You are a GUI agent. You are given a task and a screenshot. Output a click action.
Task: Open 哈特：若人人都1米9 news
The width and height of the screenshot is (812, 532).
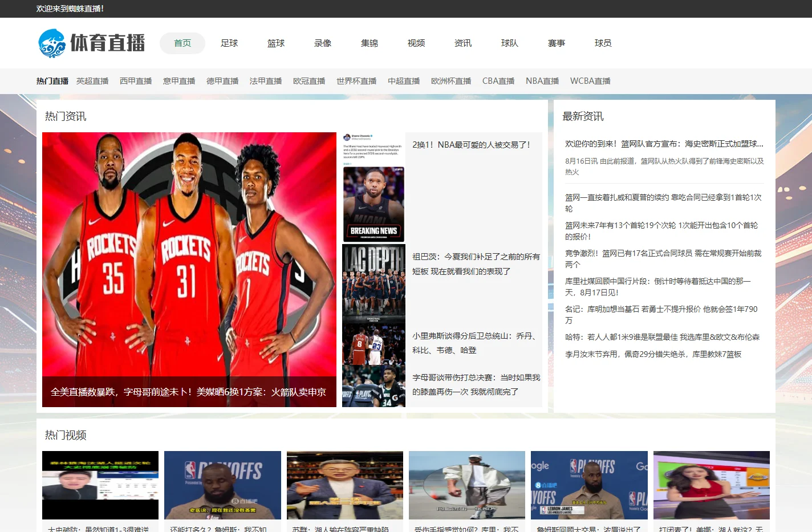coord(663,337)
